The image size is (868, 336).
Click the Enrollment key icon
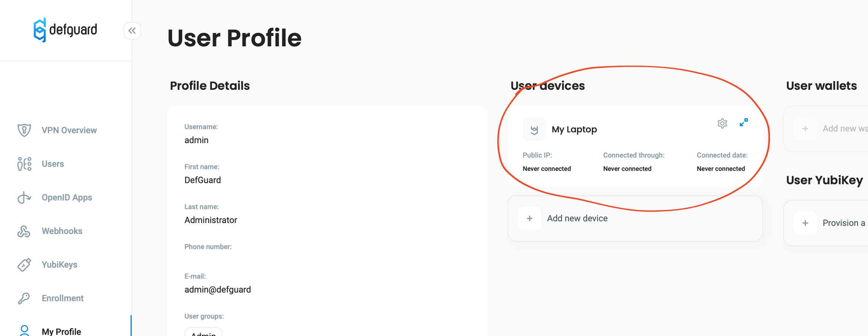click(24, 298)
